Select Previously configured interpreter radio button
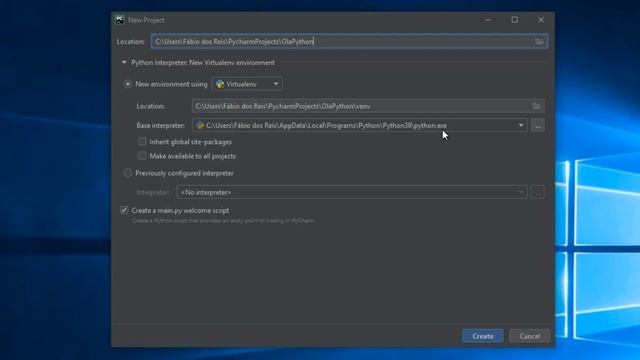This screenshot has width=640, height=360. click(x=128, y=173)
